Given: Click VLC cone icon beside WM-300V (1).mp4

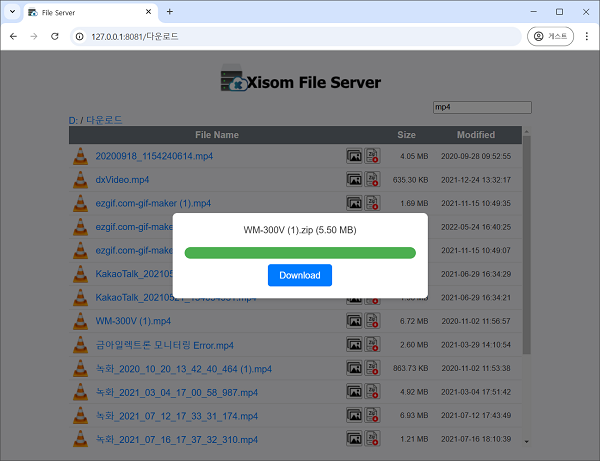Looking at the screenshot, I should point(80,321).
